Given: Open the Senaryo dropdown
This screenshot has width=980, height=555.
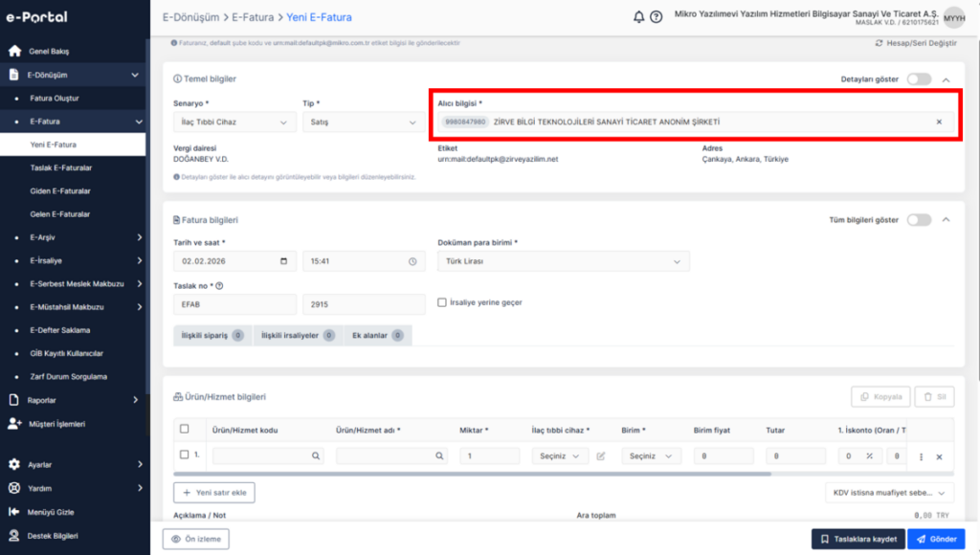Looking at the screenshot, I should click(234, 122).
